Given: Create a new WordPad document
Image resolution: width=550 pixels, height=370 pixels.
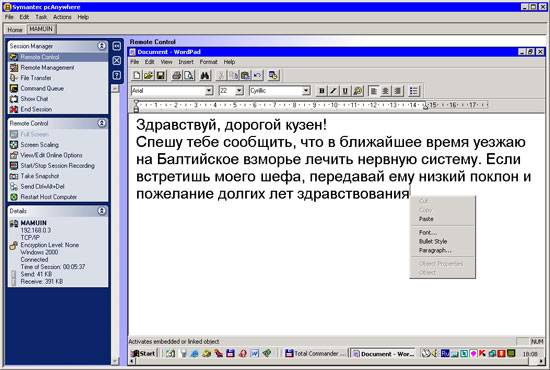Looking at the screenshot, I should pyautogui.click(x=137, y=75).
